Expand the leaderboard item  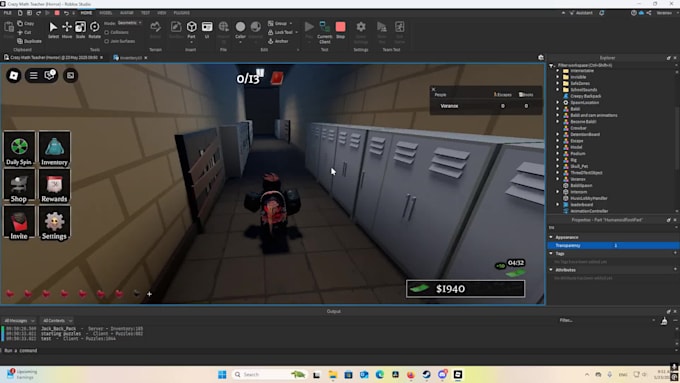point(558,204)
